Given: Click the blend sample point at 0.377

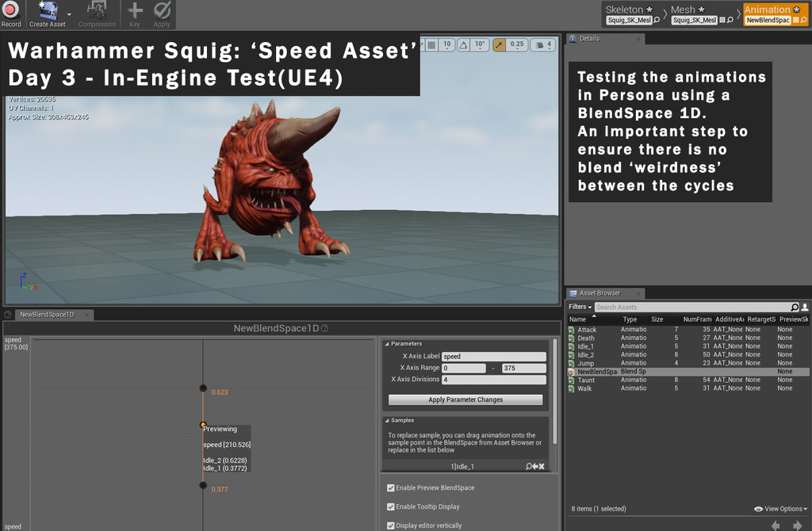Looking at the screenshot, I should [203, 486].
